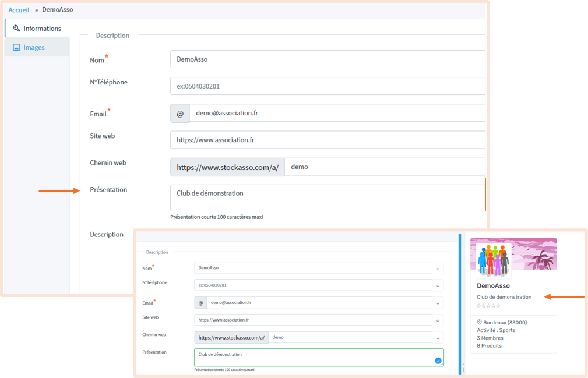Click the Site web field in large form
Image resolution: width=588 pixels, height=378 pixels.
point(326,140)
